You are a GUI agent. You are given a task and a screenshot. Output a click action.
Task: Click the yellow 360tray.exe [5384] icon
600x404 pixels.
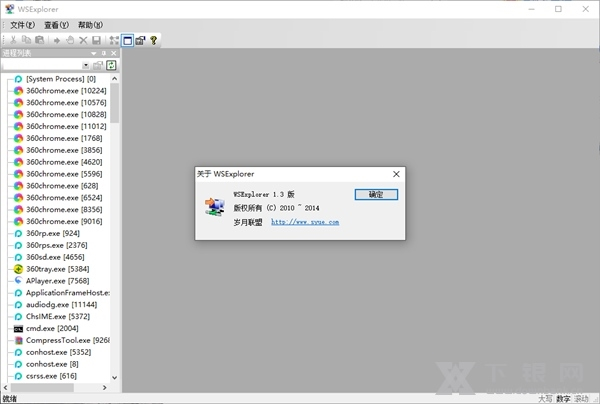coord(18,269)
